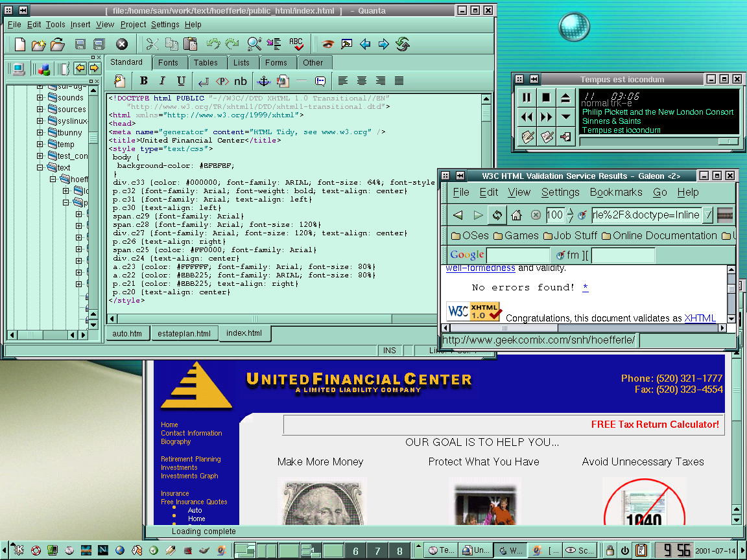Insert non-breaking space with nb icon

241,82
